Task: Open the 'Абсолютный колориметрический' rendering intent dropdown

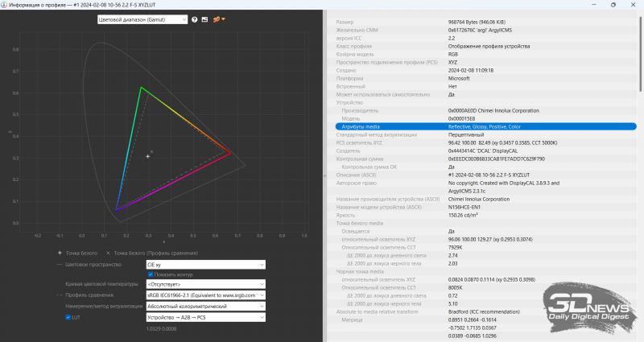Action: (205, 307)
